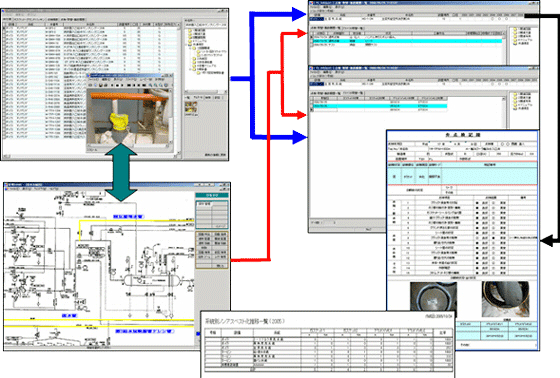
Task: Click the printer icon beside save in the photo viewer toolbar
Action: 106,85
